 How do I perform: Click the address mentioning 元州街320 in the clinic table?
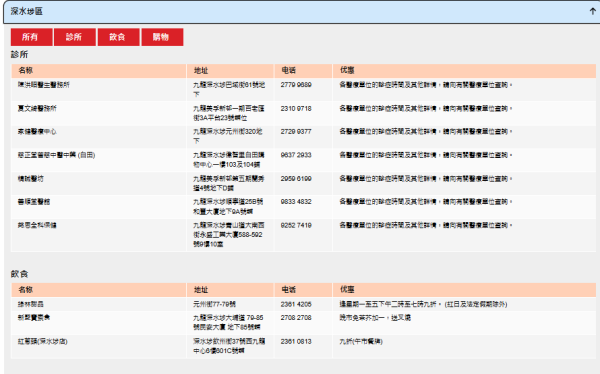(x=228, y=136)
